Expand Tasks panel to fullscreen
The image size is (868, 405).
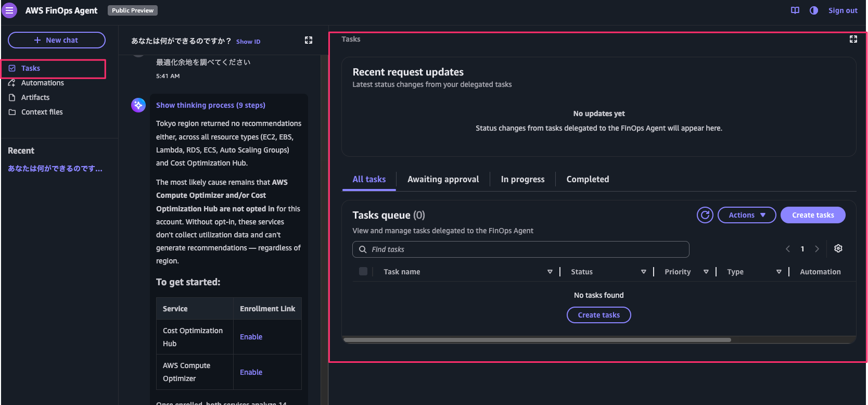(x=853, y=39)
